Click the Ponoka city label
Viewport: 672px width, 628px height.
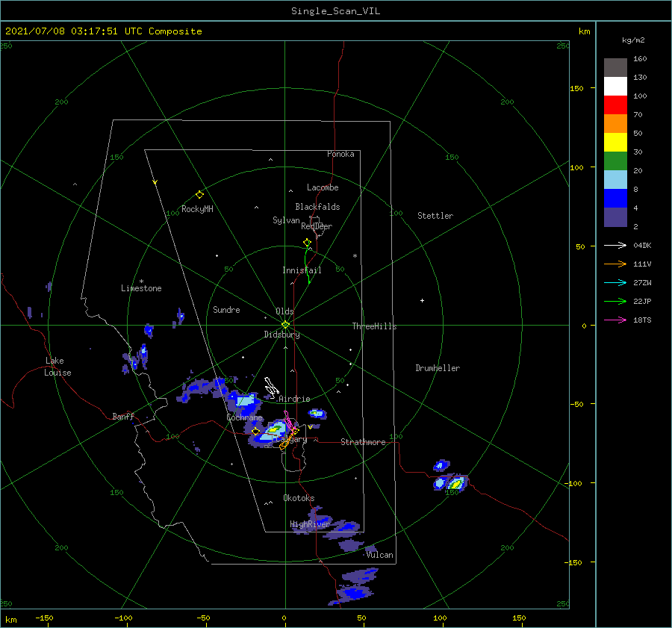(340, 154)
